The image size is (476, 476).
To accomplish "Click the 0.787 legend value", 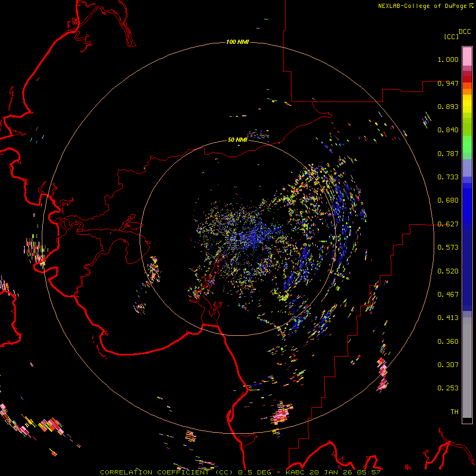I will (x=448, y=153).
